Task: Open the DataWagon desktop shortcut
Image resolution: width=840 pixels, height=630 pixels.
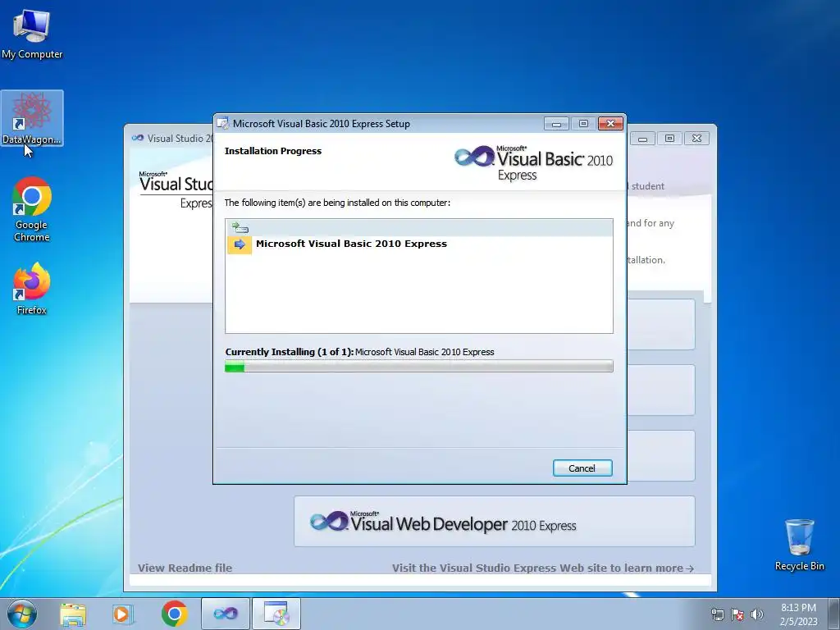Action: pyautogui.click(x=32, y=118)
